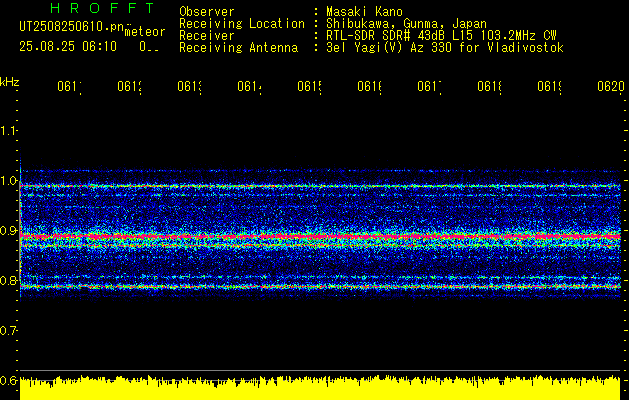Click the 0.9 kHz axis label
The height and width of the screenshot is (400, 629).
pyautogui.click(x=8, y=231)
